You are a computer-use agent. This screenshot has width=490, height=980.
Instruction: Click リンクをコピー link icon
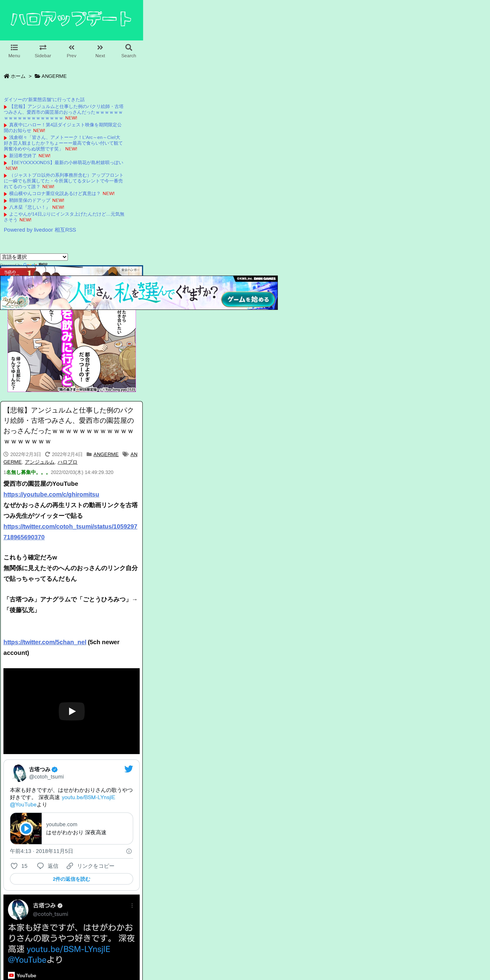[x=70, y=866]
